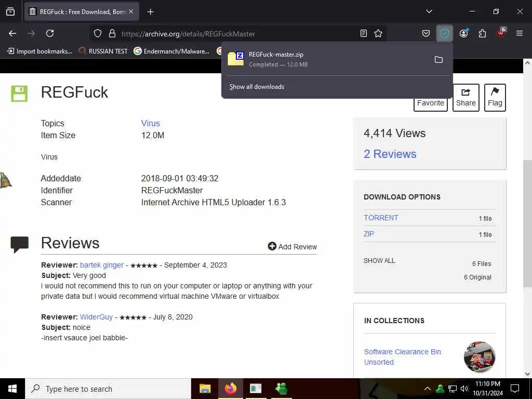
Task: Click the Favorite button
Action: (x=431, y=103)
